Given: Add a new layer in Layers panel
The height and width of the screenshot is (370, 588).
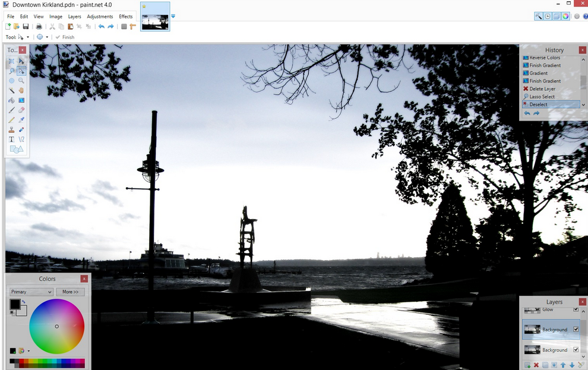Looking at the screenshot, I should [x=527, y=365].
